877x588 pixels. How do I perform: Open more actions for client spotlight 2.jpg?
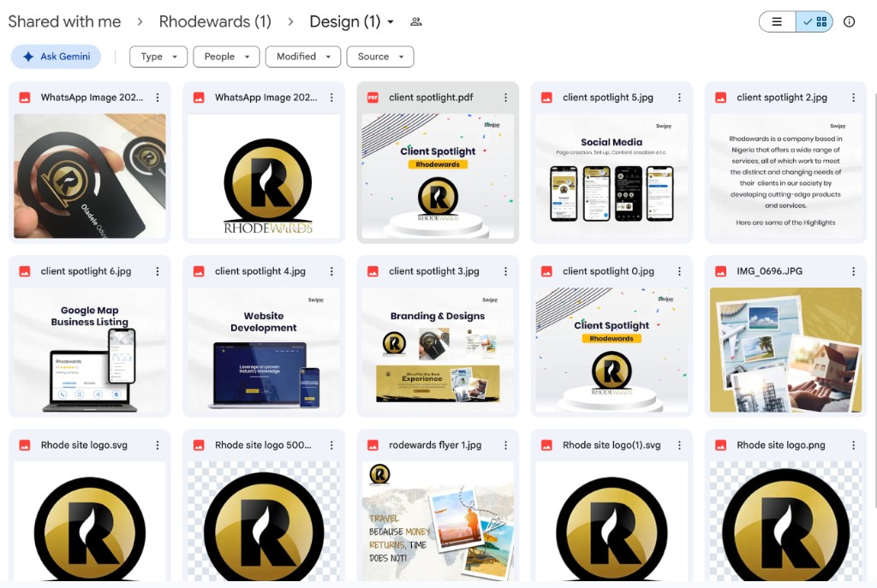[854, 98]
